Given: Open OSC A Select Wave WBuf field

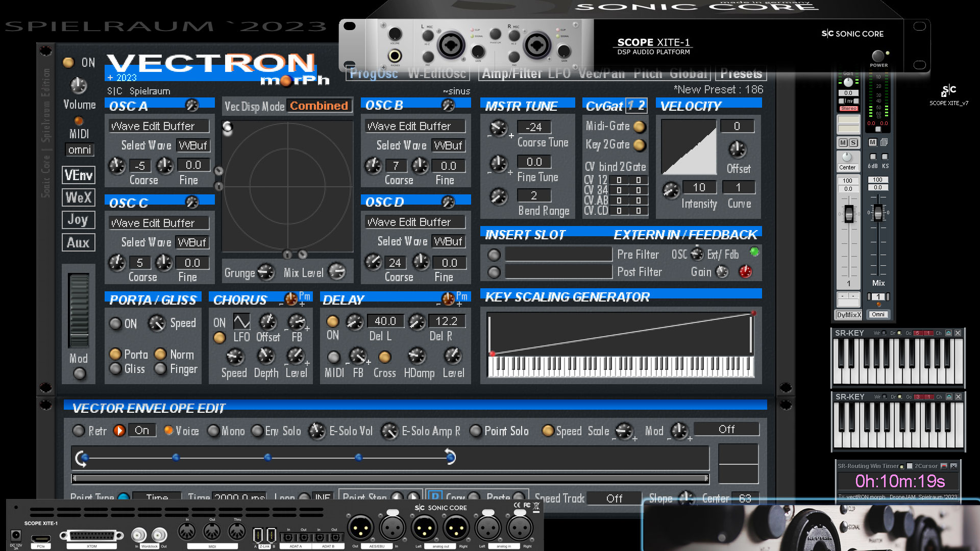Looking at the screenshot, I should 193,145.
